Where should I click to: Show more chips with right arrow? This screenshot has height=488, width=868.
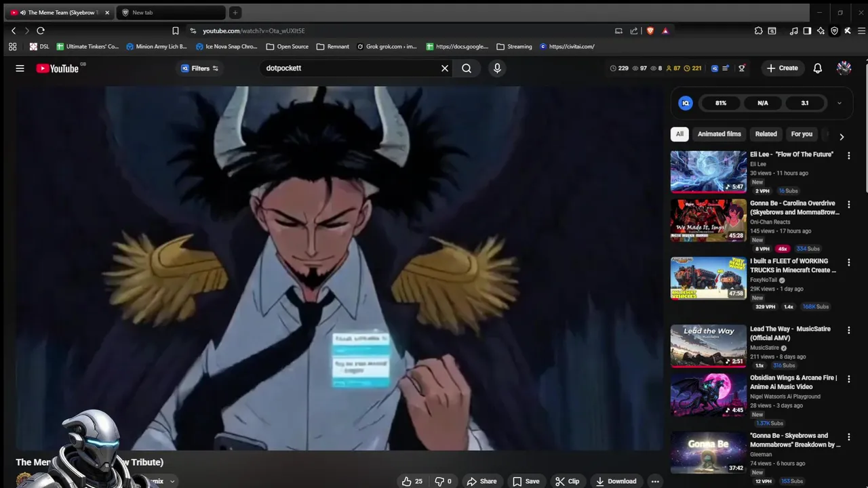click(x=842, y=137)
